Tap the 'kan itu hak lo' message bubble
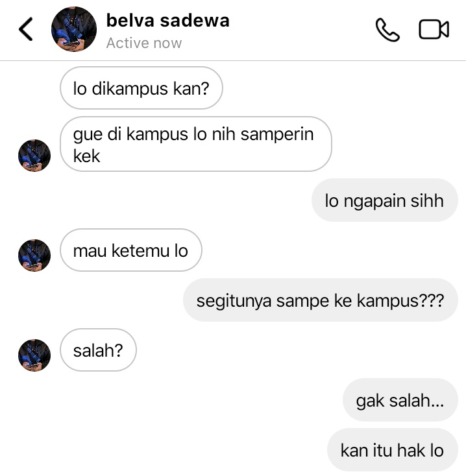 (x=393, y=450)
